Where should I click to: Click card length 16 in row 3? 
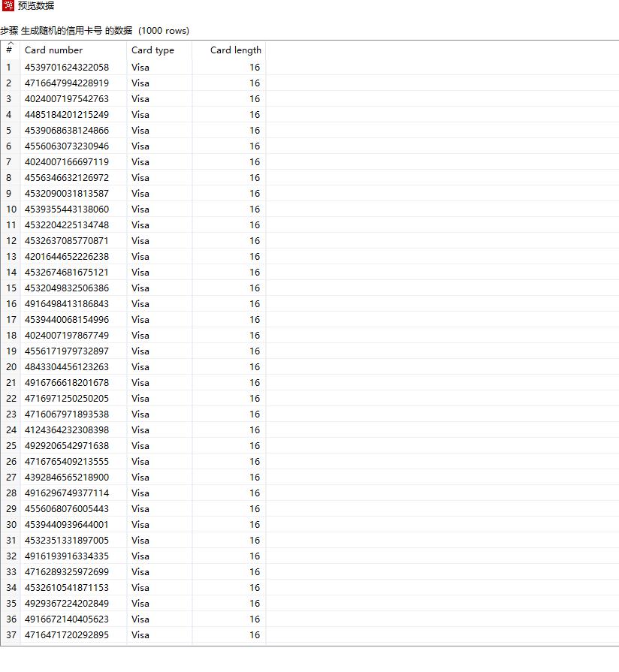(x=255, y=99)
